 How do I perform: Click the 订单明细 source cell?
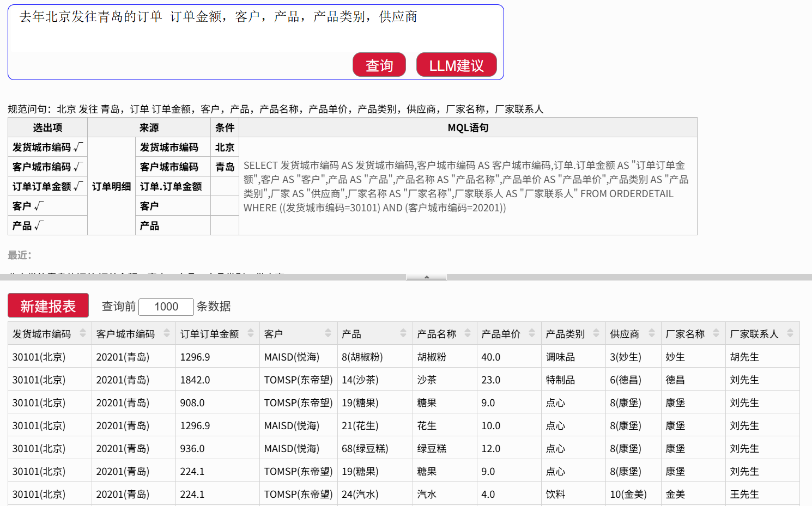(111, 186)
